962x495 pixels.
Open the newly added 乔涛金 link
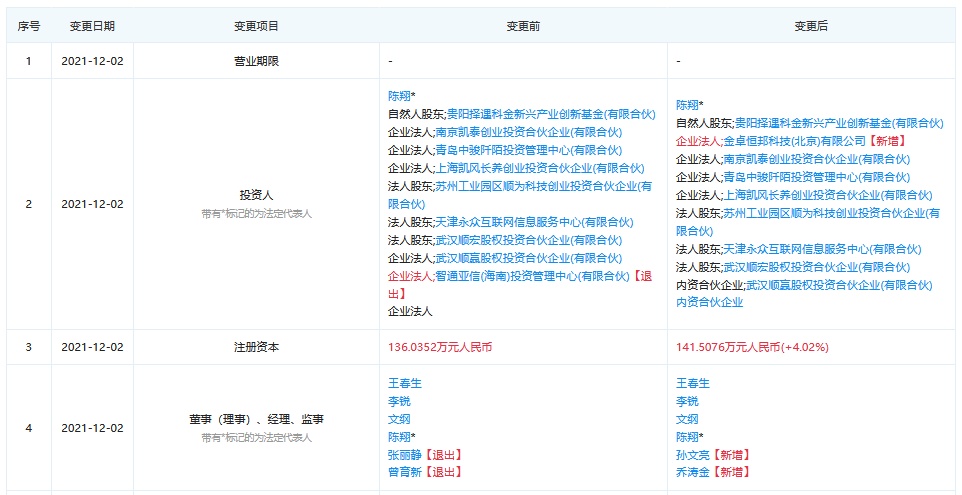(693, 472)
